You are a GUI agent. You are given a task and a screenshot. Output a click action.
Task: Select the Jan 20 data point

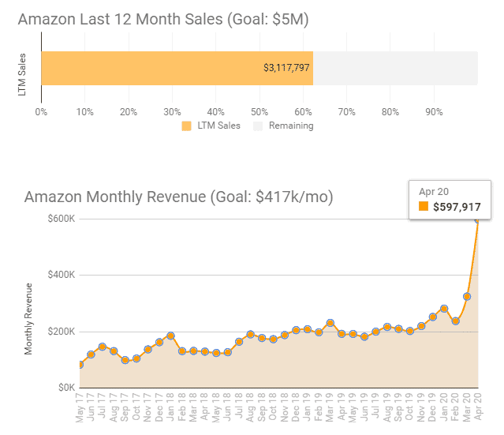[444, 309]
